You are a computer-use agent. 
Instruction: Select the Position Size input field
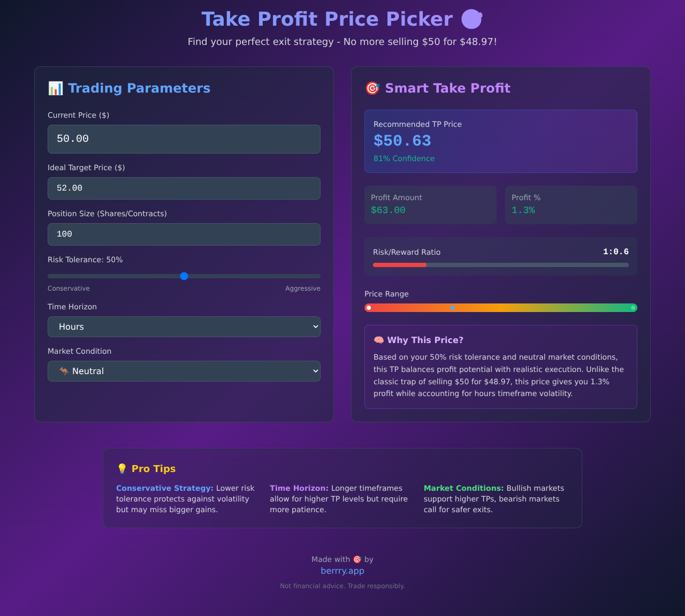184,234
